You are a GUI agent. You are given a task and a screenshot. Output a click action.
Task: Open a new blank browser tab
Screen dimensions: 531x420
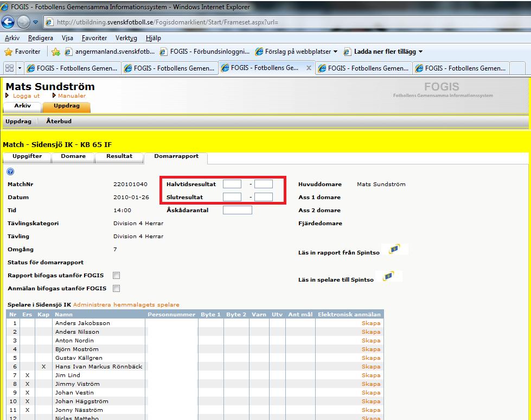(x=517, y=68)
